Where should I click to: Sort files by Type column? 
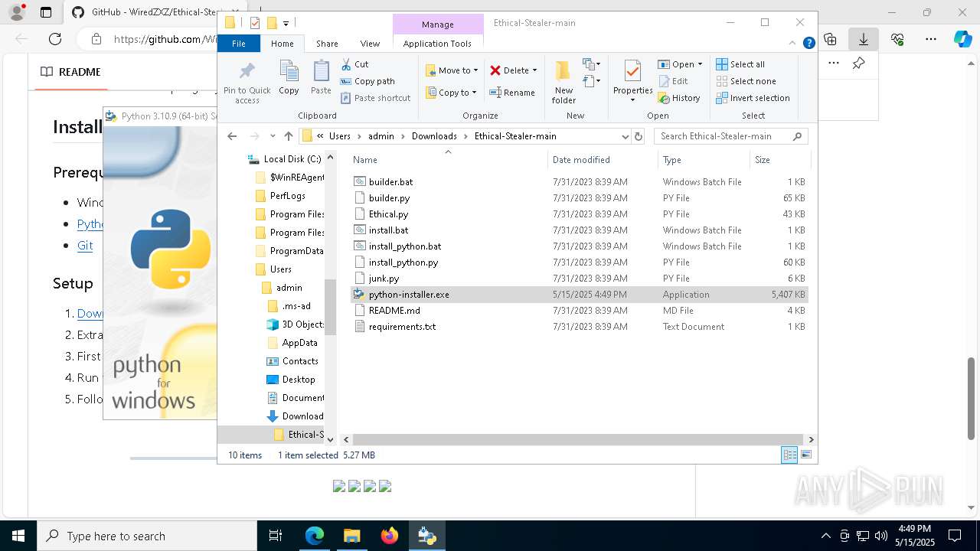tap(704, 160)
